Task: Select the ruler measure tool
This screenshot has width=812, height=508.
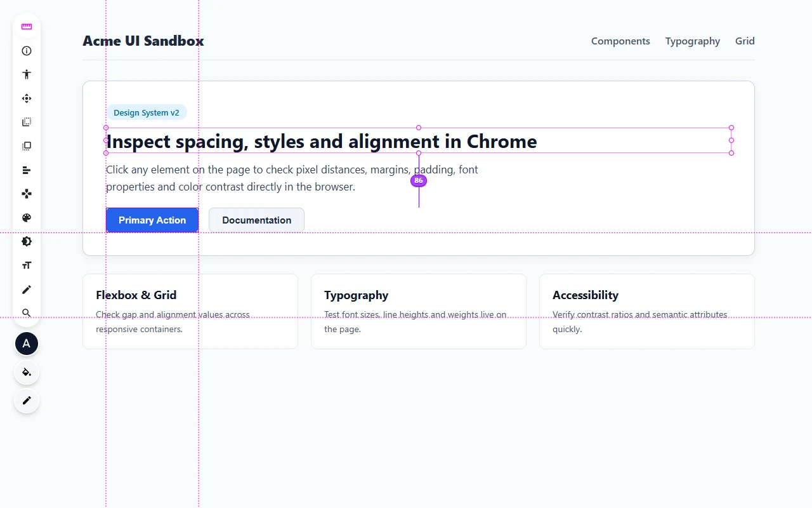Action: point(27,27)
